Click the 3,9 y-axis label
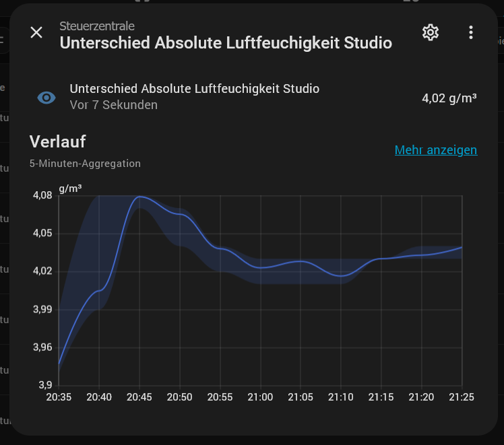The width and height of the screenshot is (504, 445). (x=44, y=385)
